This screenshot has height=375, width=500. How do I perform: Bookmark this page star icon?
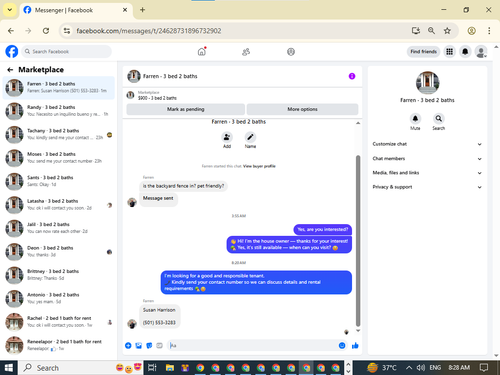click(x=447, y=31)
